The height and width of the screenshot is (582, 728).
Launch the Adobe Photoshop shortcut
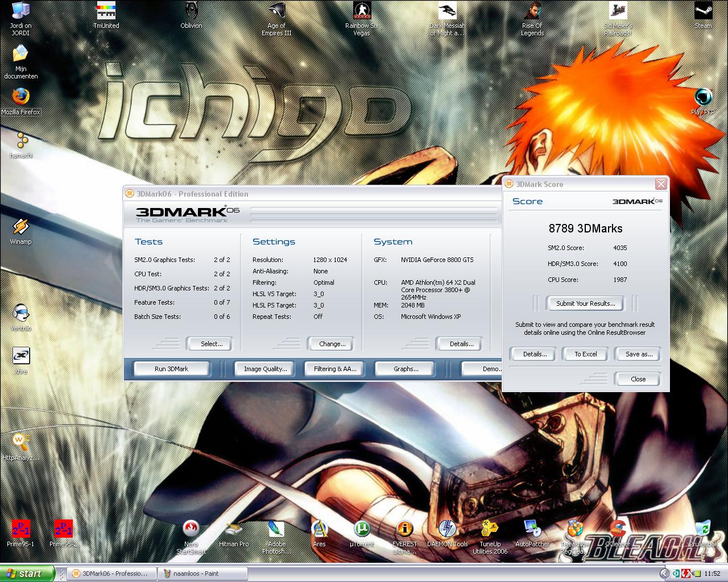point(276,537)
